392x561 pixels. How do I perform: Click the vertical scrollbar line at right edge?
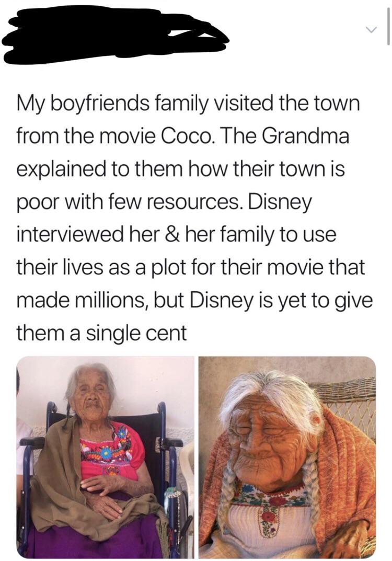coord(388,26)
